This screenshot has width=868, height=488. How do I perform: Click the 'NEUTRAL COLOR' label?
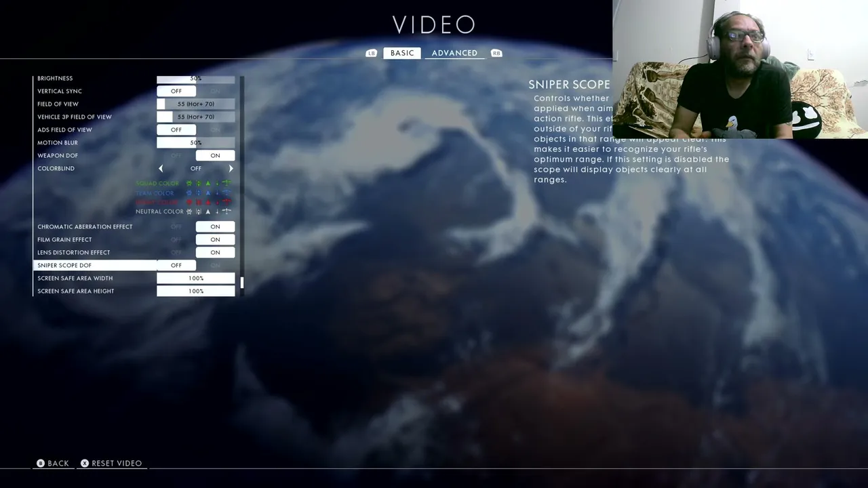pyautogui.click(x=159, y=211)
